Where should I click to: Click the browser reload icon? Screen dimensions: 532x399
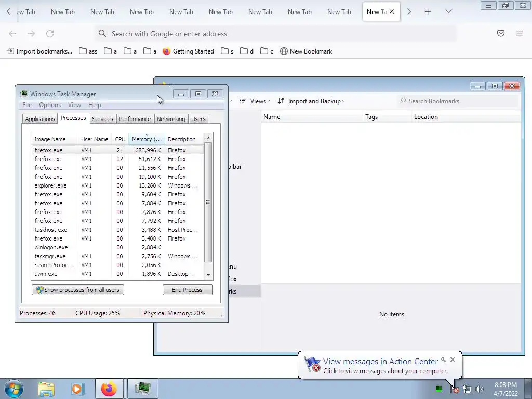[x=50, y=34]
